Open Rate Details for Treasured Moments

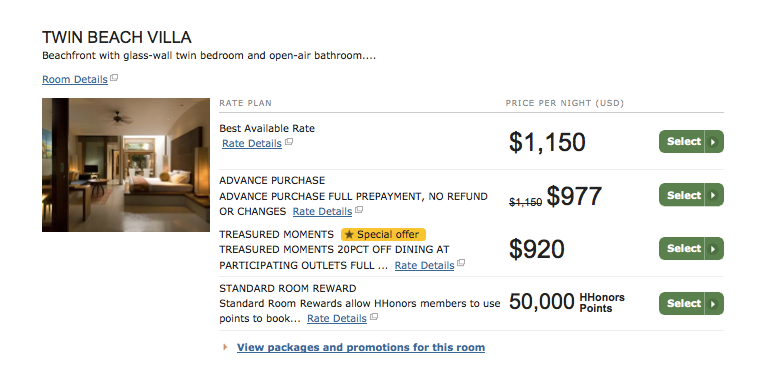coord(424,265)
